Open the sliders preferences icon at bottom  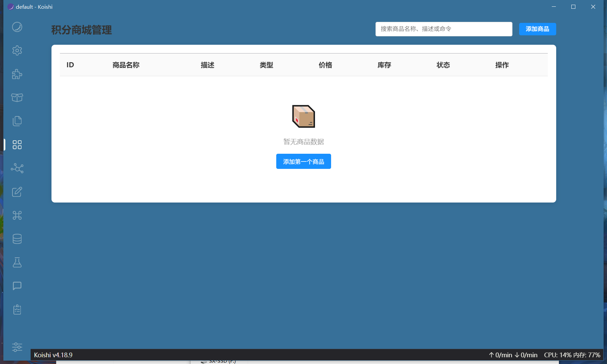point(17,347)
